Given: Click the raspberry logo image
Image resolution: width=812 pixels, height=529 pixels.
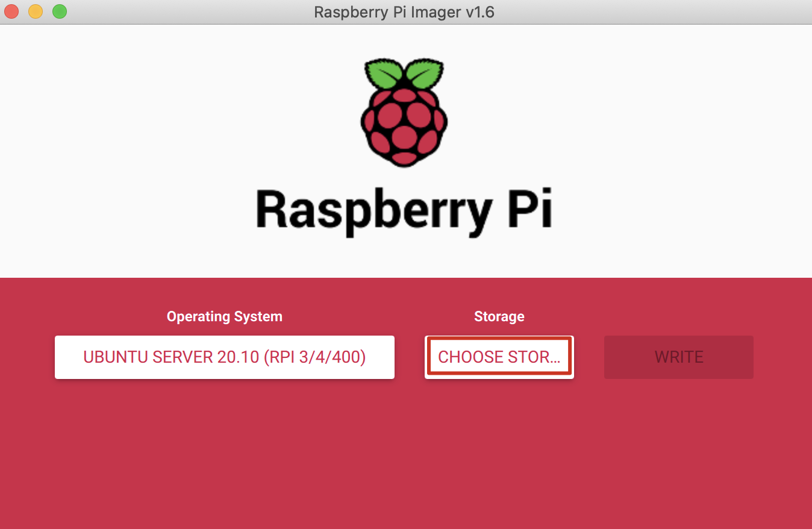Looking at the screenshot, I should (404, 113).
